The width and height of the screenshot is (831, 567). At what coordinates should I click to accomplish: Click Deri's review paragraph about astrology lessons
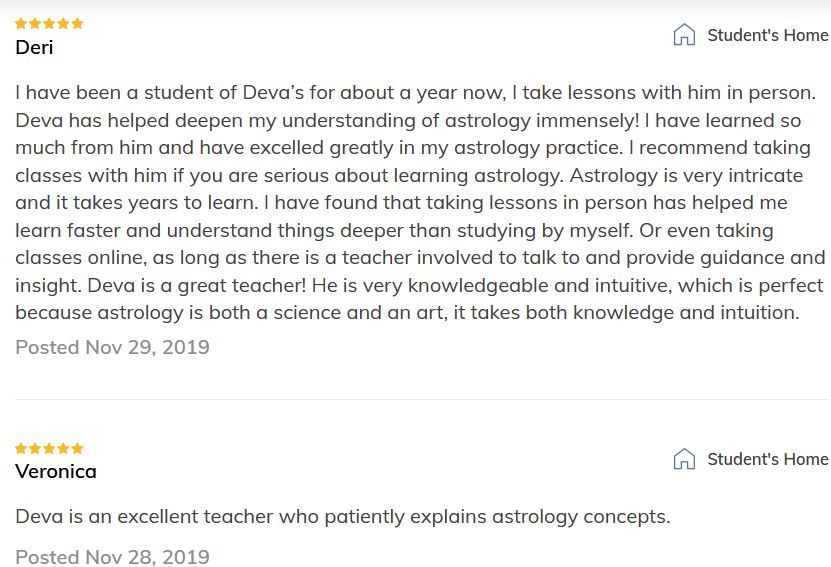pyautogui.click(x=420, y=202)
